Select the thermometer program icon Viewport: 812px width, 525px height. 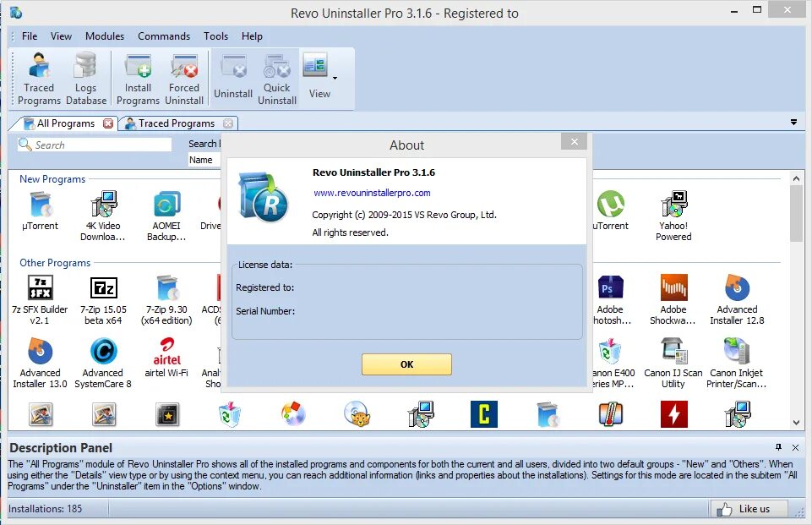click(611, 414)
